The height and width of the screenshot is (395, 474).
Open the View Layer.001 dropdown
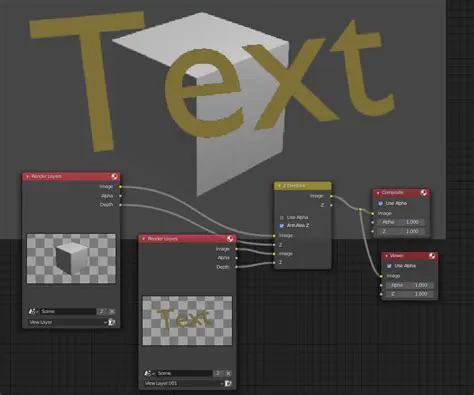tap(184, 384)
